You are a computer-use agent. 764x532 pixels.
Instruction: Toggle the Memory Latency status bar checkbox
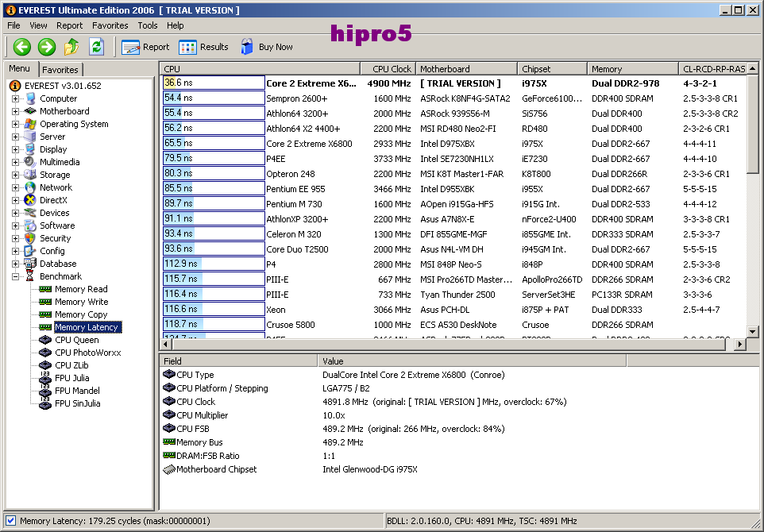click(10, 520)
